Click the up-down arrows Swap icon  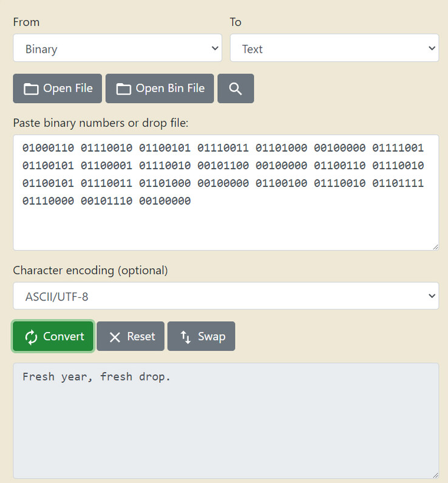186,337
